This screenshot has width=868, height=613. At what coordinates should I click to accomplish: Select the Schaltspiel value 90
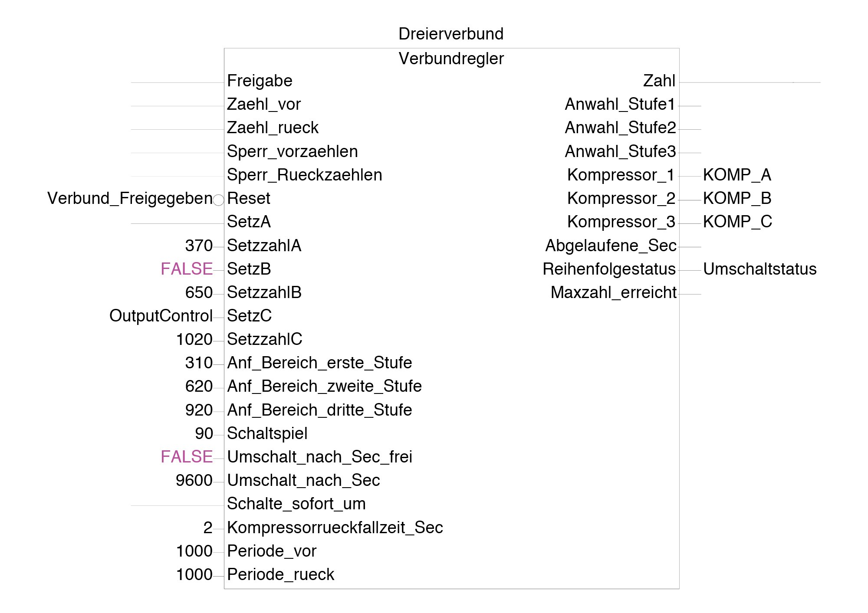tap(204, 433)
